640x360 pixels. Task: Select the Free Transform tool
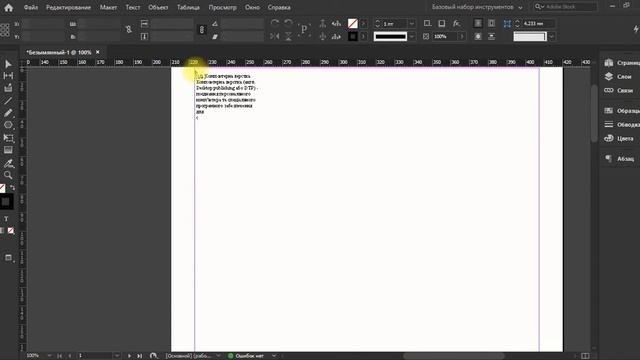[x=8, y=138]
